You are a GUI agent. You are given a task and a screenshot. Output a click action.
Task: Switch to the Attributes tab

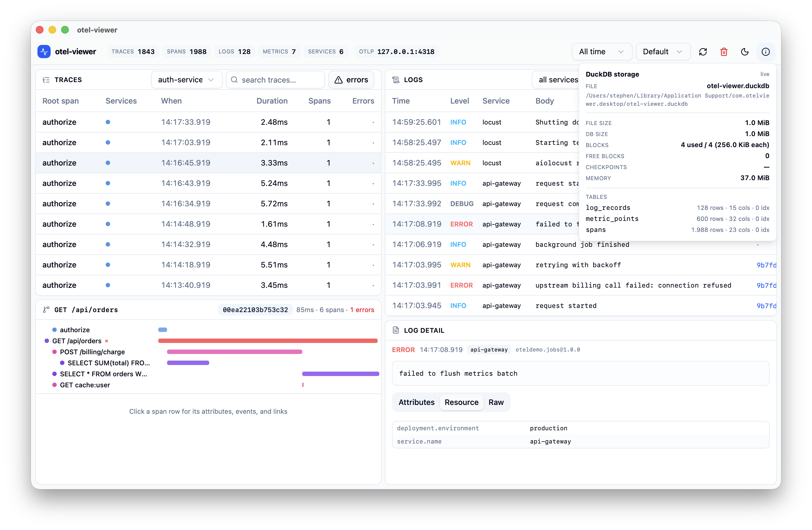pos(416,402)
